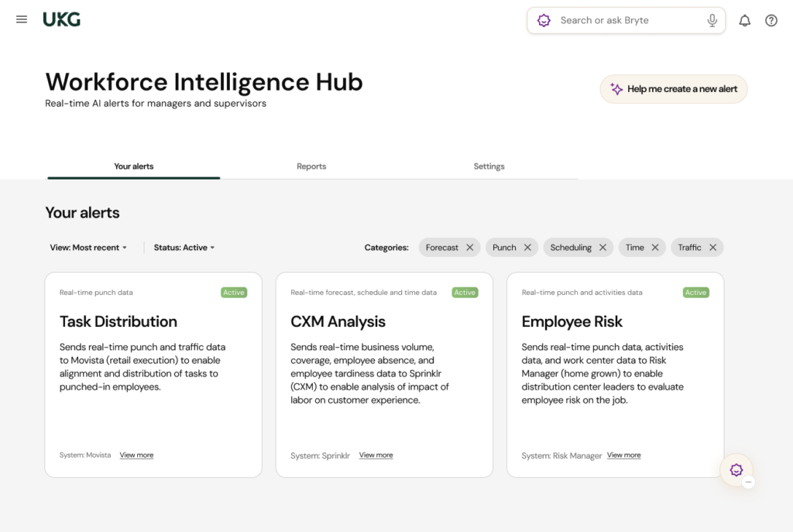Clear the Traffic category chip
This screenshot has width=793, height=532.
point(712,248)
